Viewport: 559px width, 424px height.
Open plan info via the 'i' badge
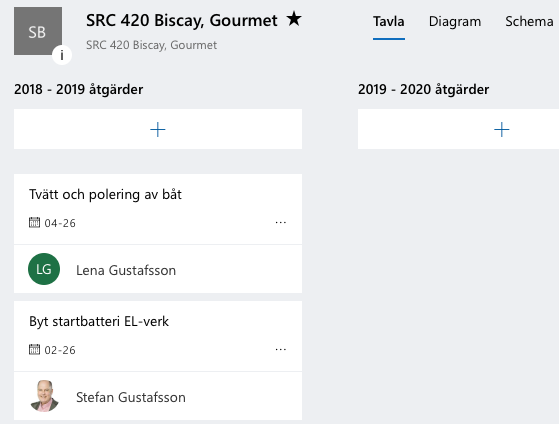tap(62, 55)
